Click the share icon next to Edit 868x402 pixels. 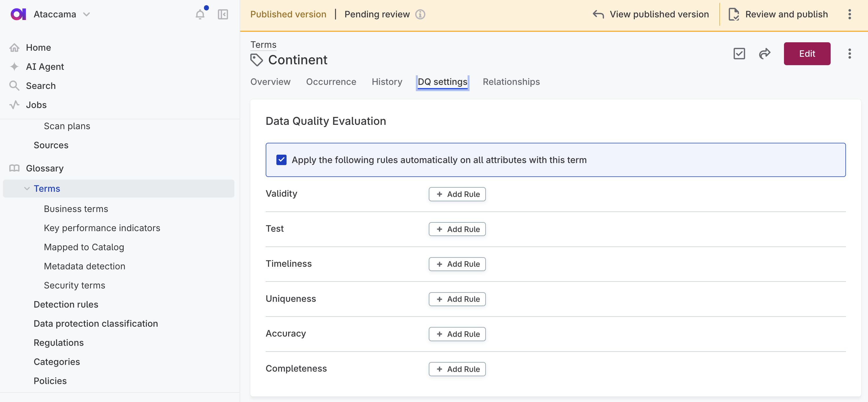[x=764, y=54]
